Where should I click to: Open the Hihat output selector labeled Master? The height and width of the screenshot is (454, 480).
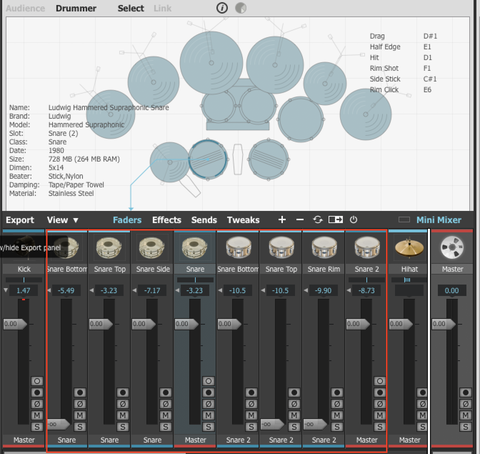coord(409,440)
